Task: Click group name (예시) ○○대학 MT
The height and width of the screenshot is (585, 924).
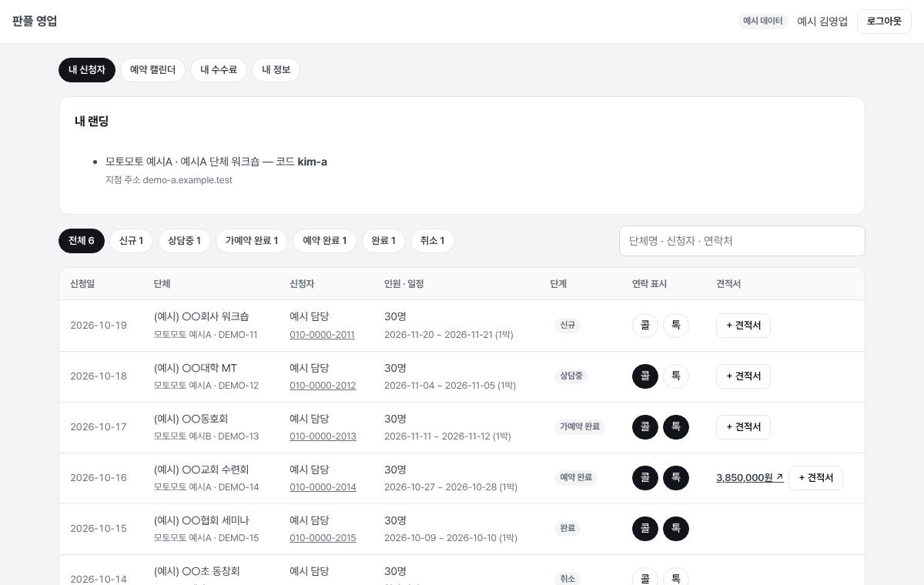Action: (196, 367)
